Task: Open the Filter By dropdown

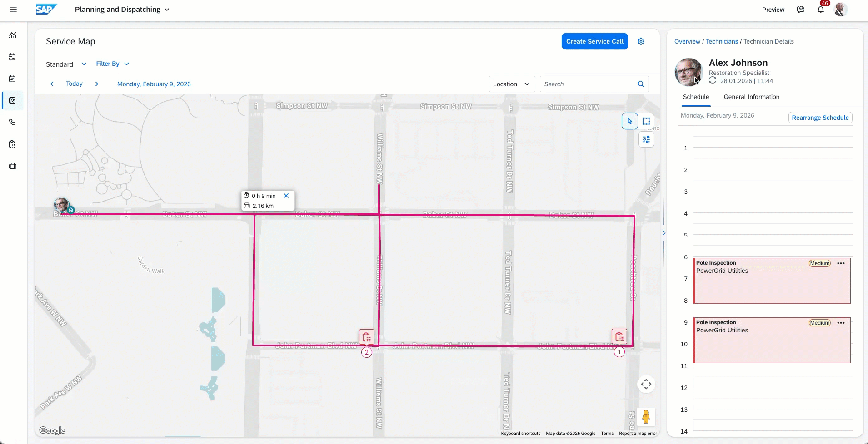Action: click(113, 64)
